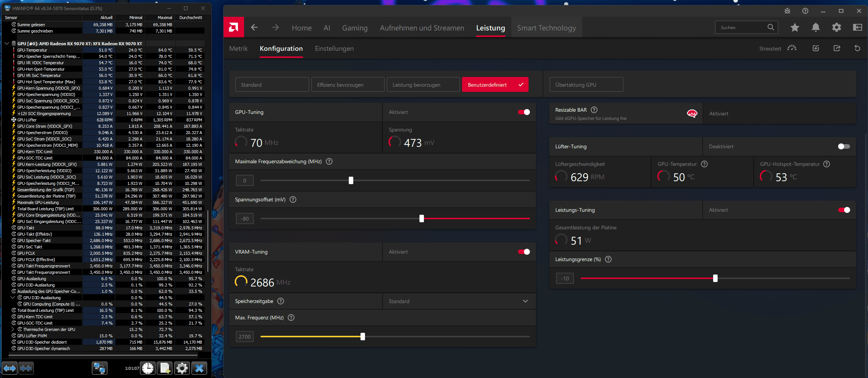Image resolution: width=868 pixels, height=378 pixels.
Task: Click the Resizable BAR help icon
Action: [x=594, y=110]
